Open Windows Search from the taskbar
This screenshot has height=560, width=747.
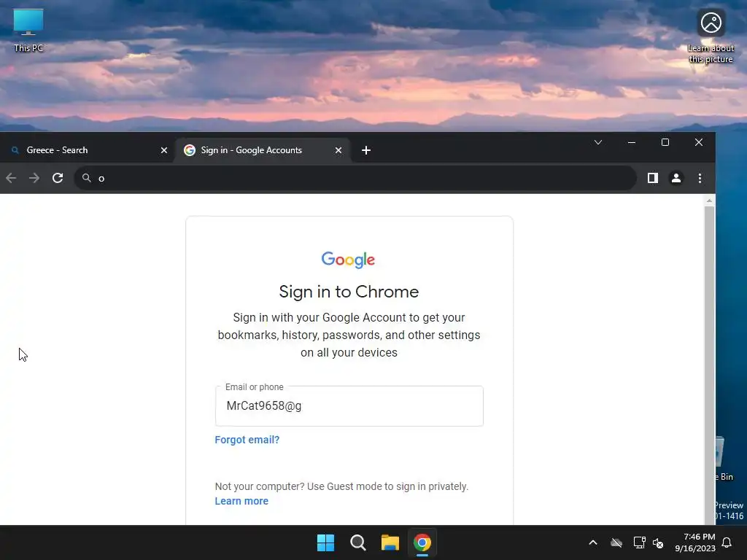357,542
